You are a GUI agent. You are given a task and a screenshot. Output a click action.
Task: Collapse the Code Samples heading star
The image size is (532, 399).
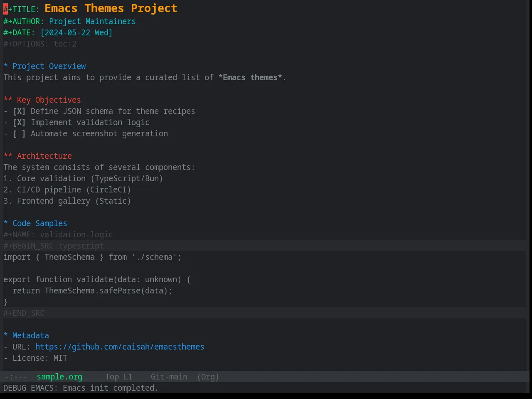[6, 223]
